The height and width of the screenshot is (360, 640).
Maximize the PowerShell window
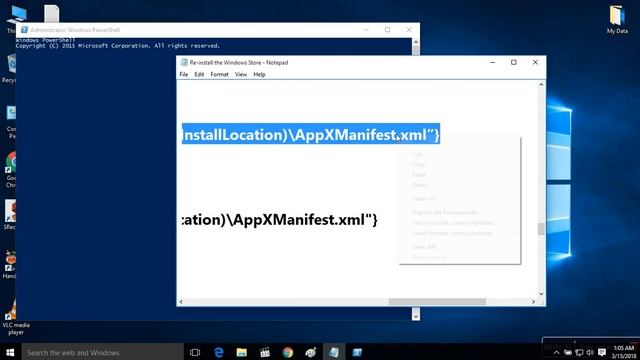tap(387, 30)
